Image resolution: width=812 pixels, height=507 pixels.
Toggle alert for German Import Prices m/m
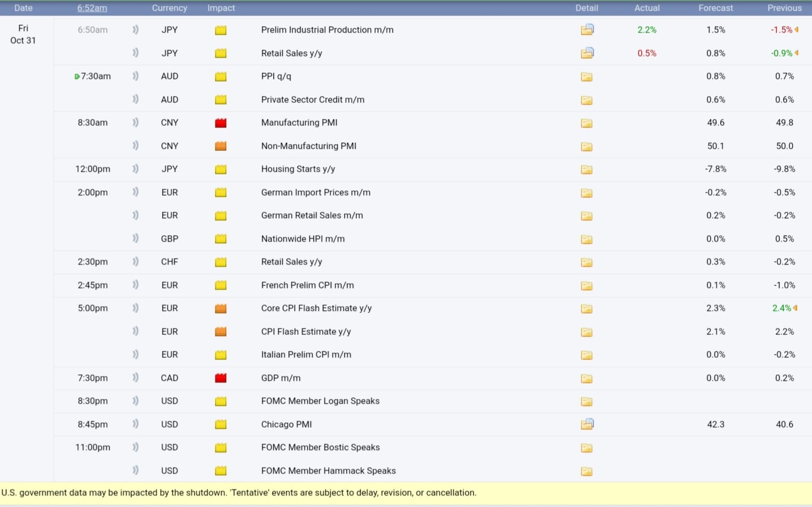(x=136, y=192)
